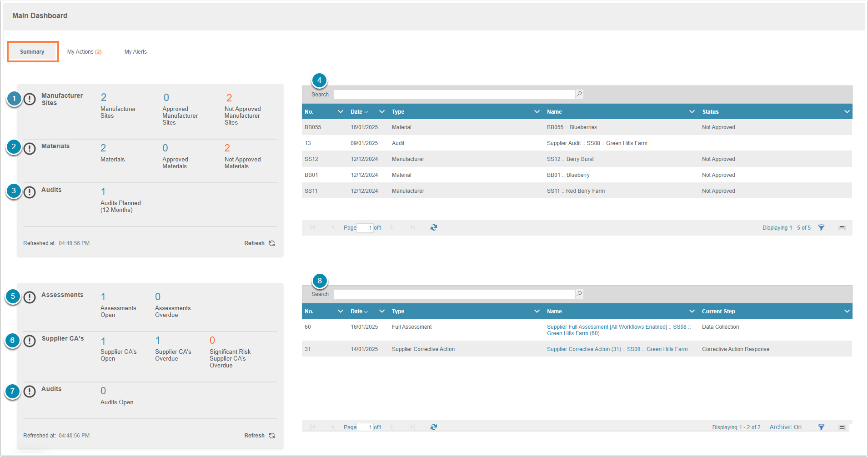Focus the upper table Search field
The height and width of the screenshot is (457, 868).
pos(454,95)
